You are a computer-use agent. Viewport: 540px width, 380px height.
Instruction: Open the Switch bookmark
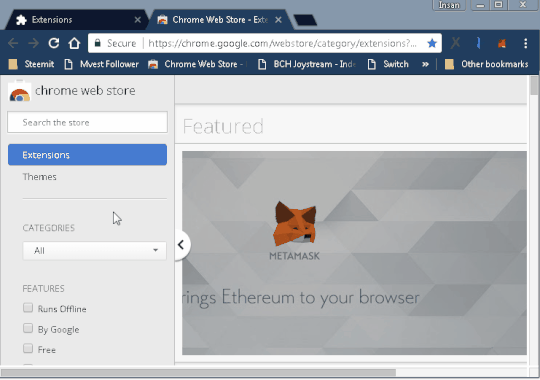click(388, 64)
